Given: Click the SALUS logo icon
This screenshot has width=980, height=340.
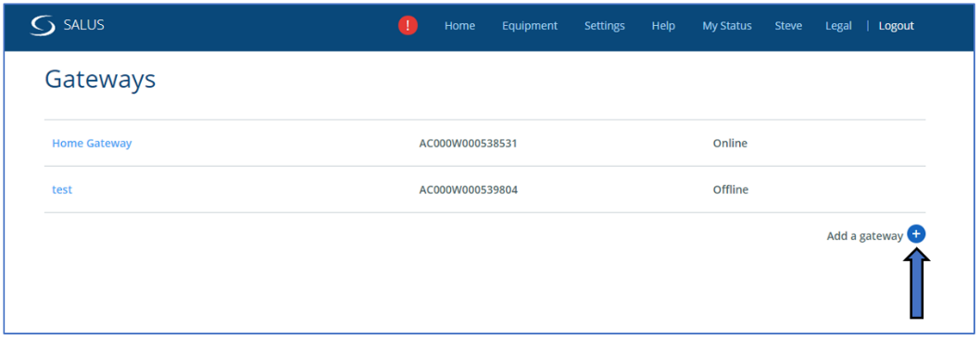Looking at the screenshot, I should point(44,26).
